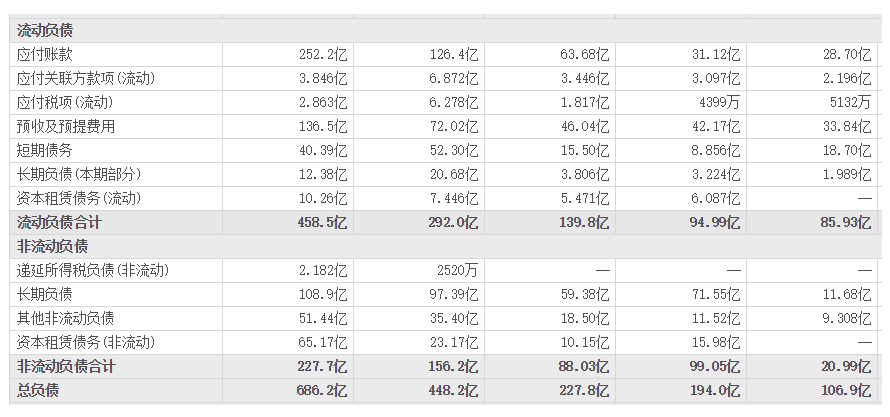Screen dimensions: 890x417
Task: Select the 长期负债(本期部分) row label
Action: point(78,174)
